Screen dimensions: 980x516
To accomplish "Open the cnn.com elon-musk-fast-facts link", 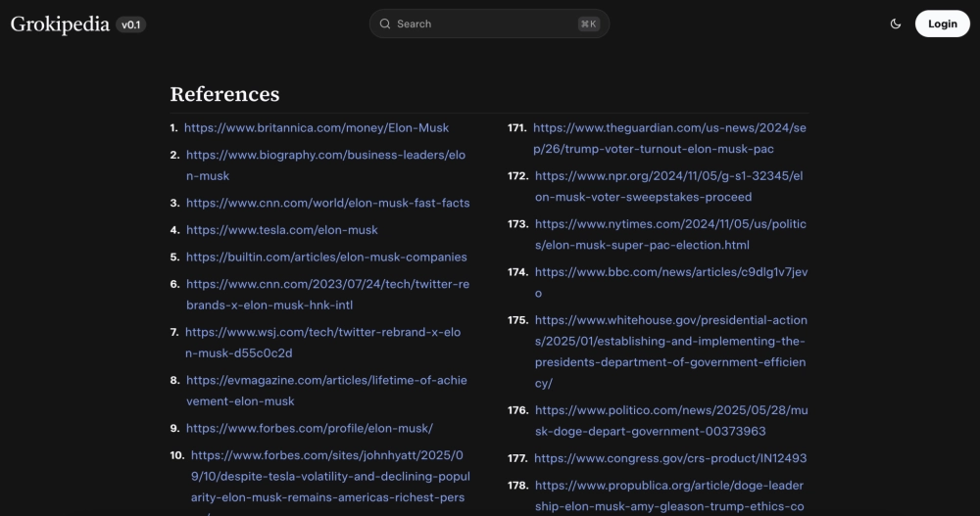I will [x=327, y=203].
